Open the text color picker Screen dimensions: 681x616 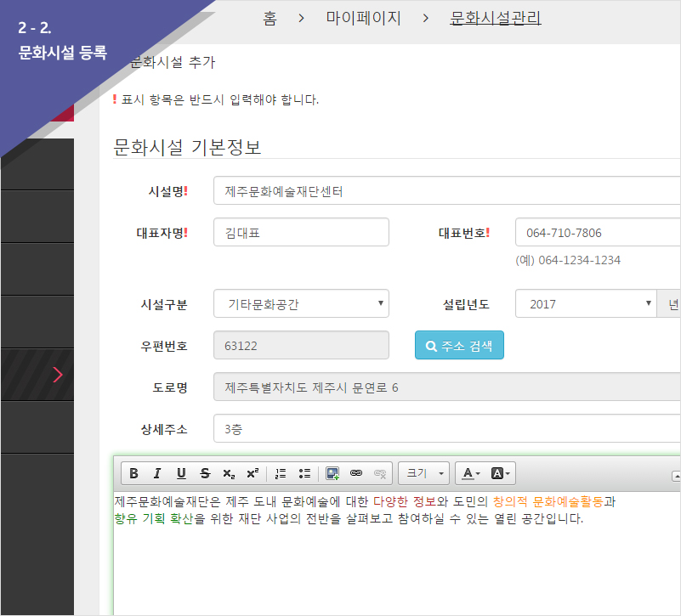coord(471,473)
